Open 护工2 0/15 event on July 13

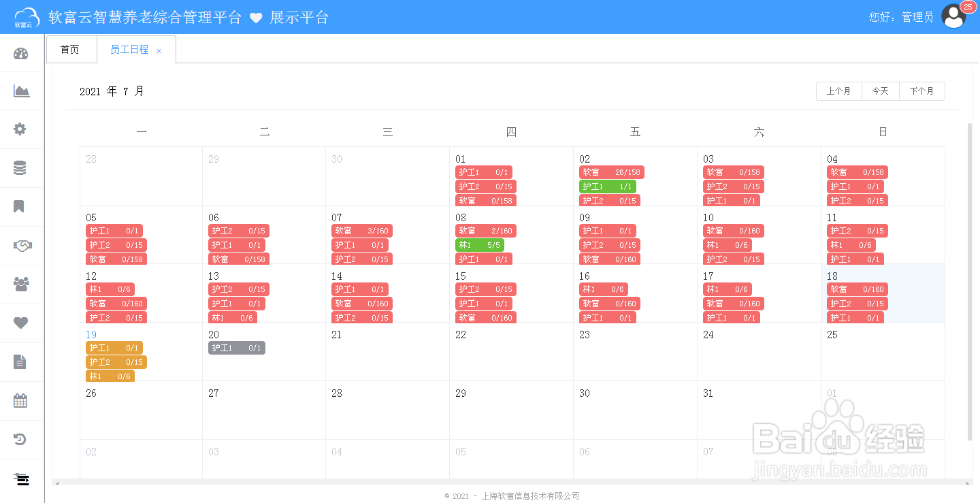[239, 289]
